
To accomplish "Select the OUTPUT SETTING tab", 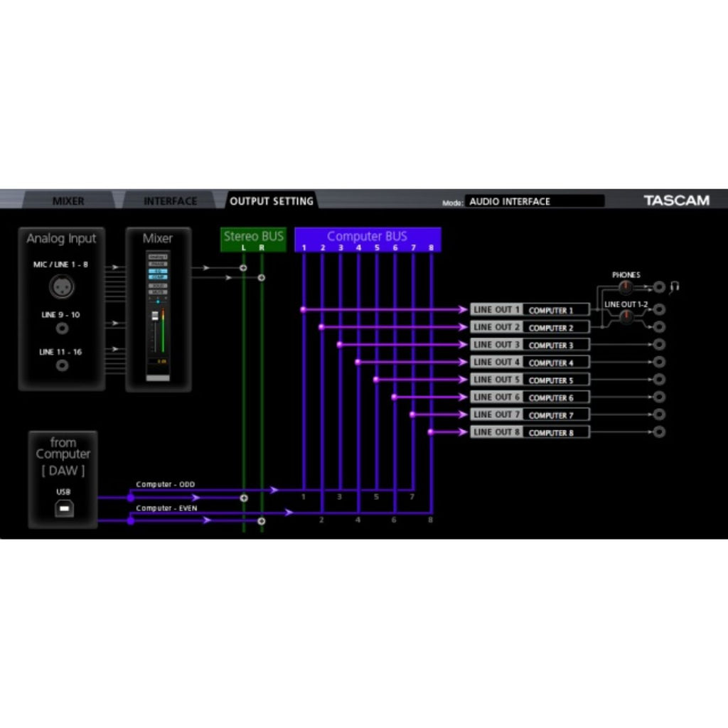I will (272, 201).
